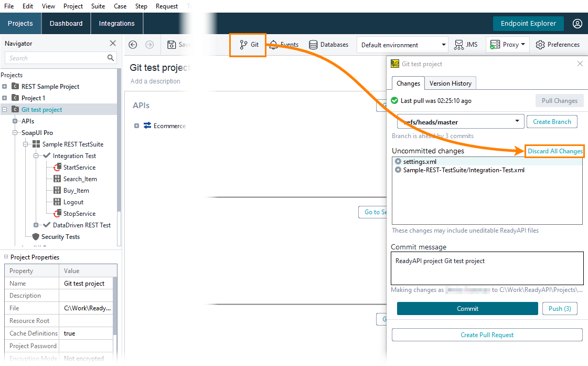Viewport: 588px width, 366px height.
Task: Click the Pull Changes button
Action: [560, 101]
